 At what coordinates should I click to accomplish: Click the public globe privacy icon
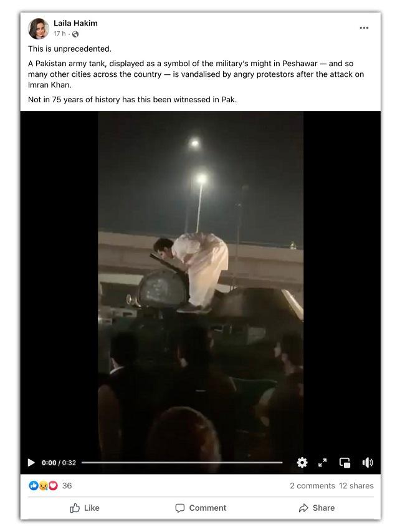click(75, 34)
